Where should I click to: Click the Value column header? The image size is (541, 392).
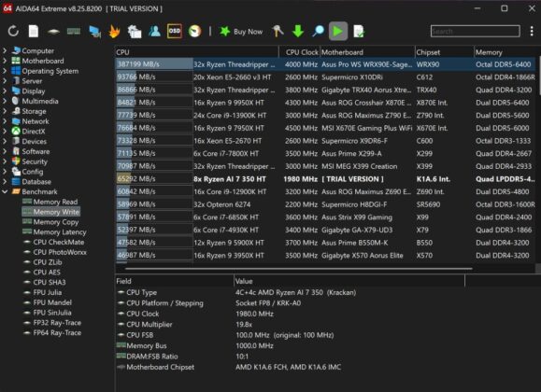(x=349, y=281)
